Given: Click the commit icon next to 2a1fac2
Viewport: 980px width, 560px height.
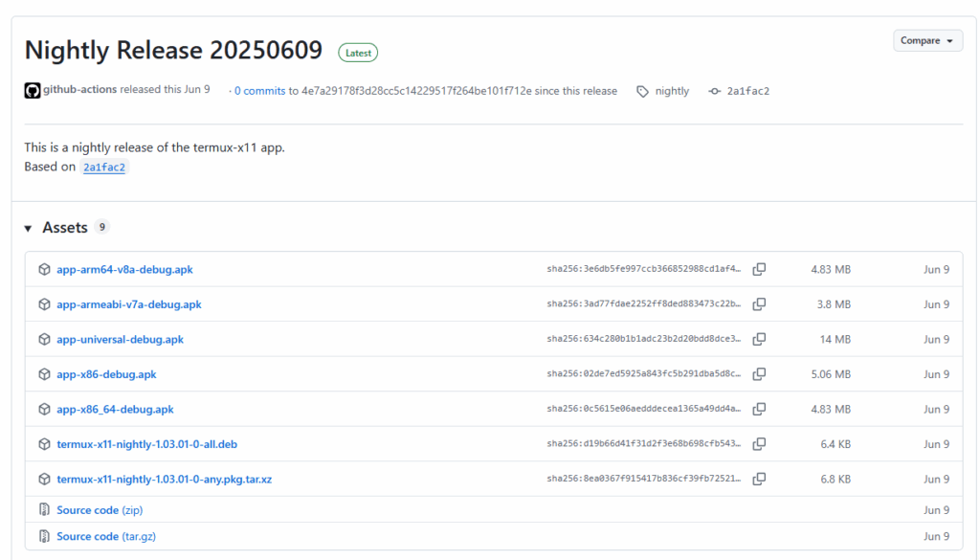Looking at the screenshot, I should coord(714,91).
